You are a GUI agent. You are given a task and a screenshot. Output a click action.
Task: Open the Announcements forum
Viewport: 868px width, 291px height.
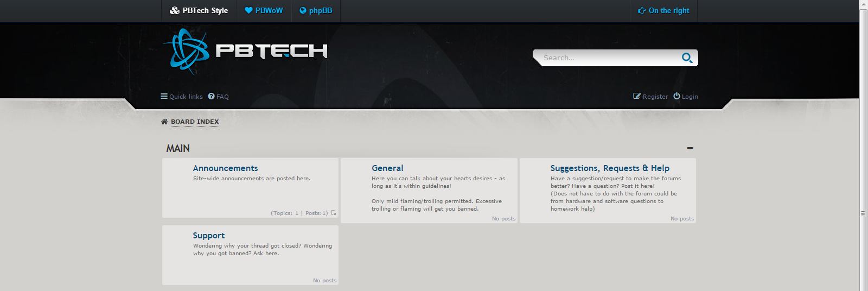225,168
